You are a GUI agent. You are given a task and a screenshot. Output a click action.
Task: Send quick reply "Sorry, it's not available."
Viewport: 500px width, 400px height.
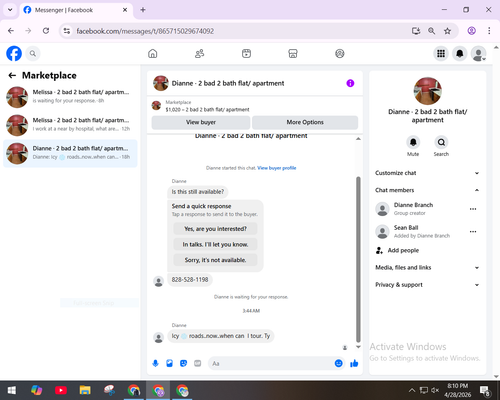[x=215, y=260]
